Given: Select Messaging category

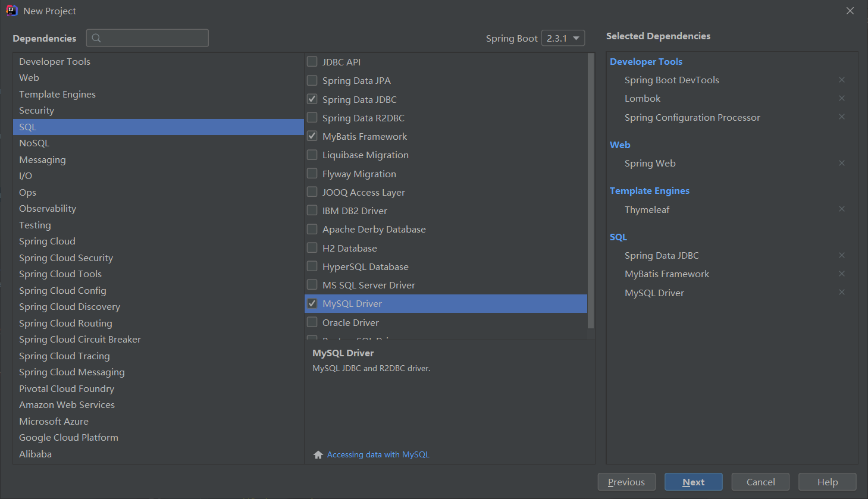Looking at the screenshot, I should (x=158, y=159).
